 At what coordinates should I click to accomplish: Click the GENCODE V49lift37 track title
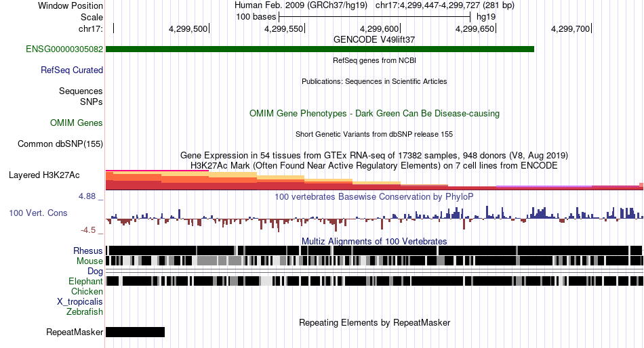[374, 40]
